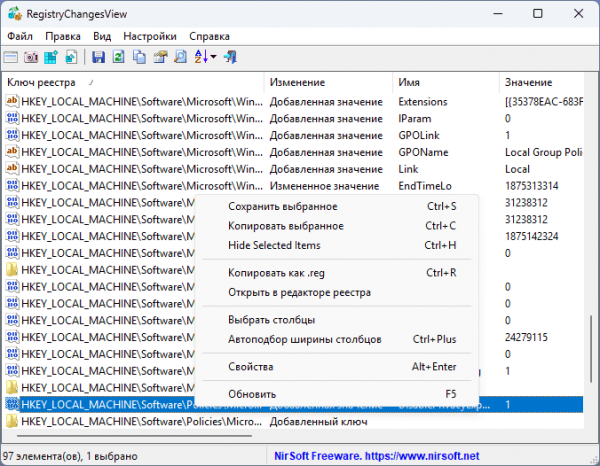The width and height of the screenshot is (600, 466).
Task: Click the name cell GPOLink
Action: pyautogui.click(x=419, y=135)
